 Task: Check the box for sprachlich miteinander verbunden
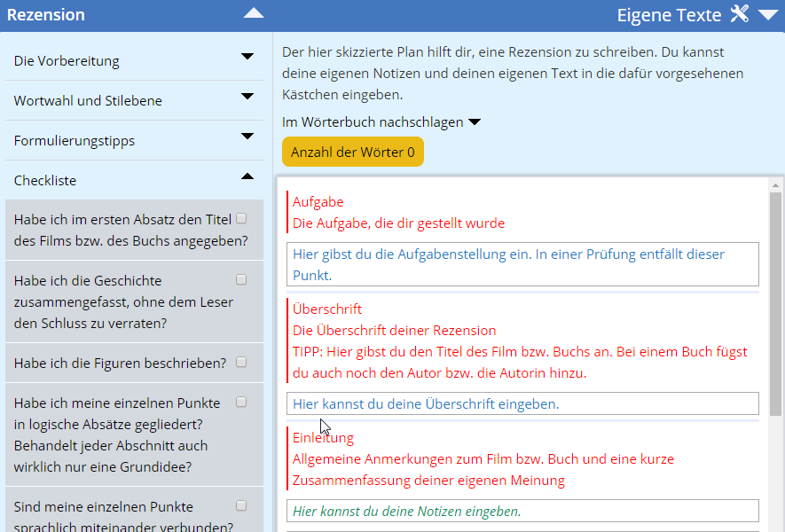241,505
